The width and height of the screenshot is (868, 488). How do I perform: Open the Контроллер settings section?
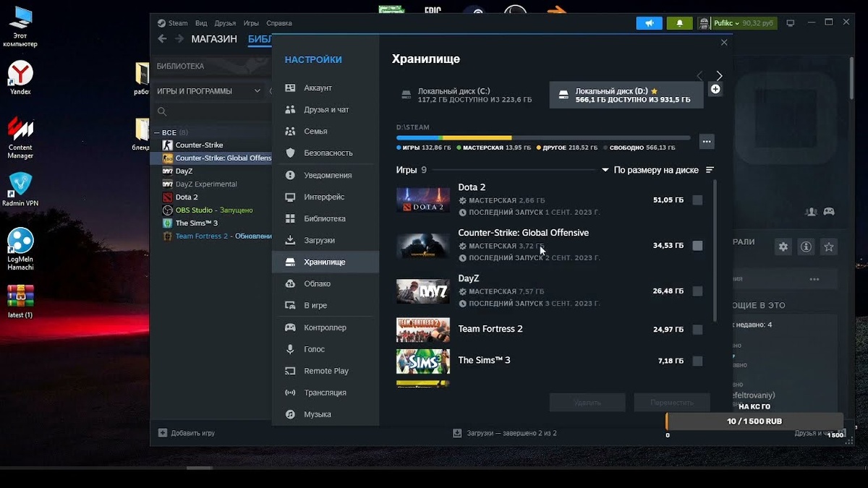tap(325, 328)
